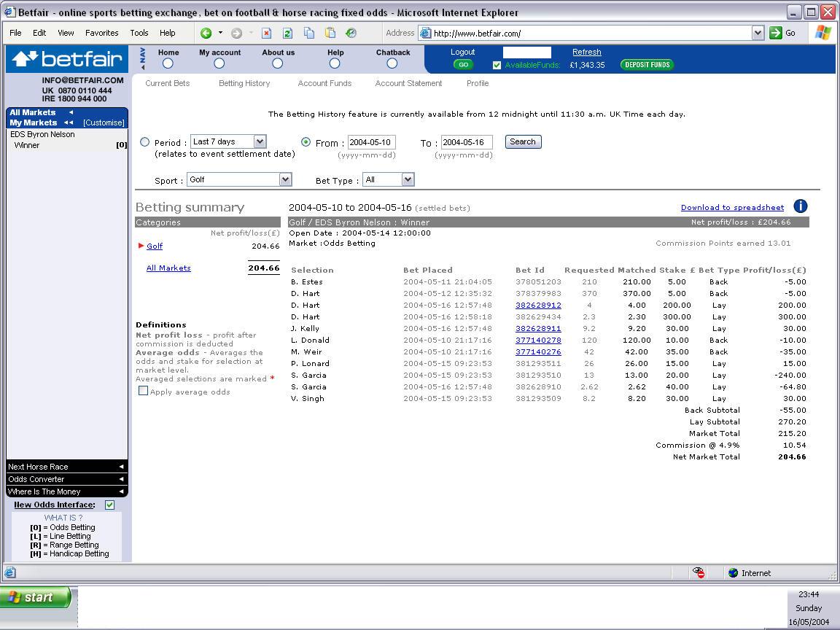
Task: Tick the Apply average odds checkbox
Action: [143, 391]
